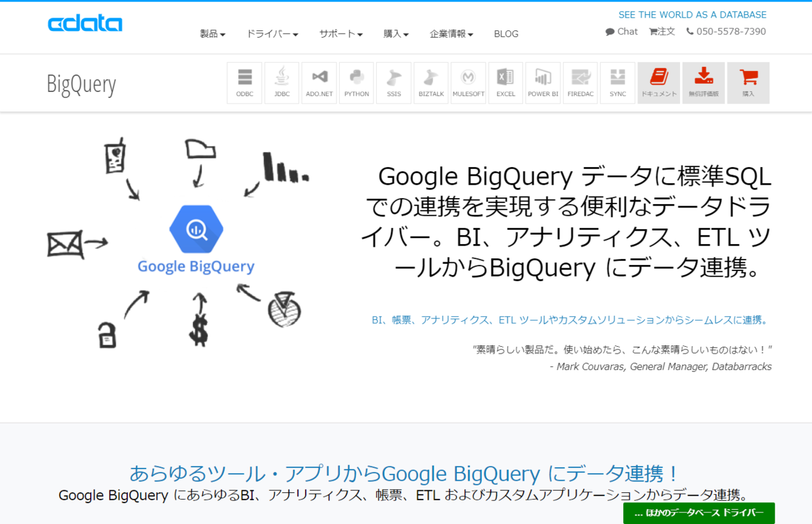
Task: Select the Power BI connector icon
Action: click(x=543, y=82)
